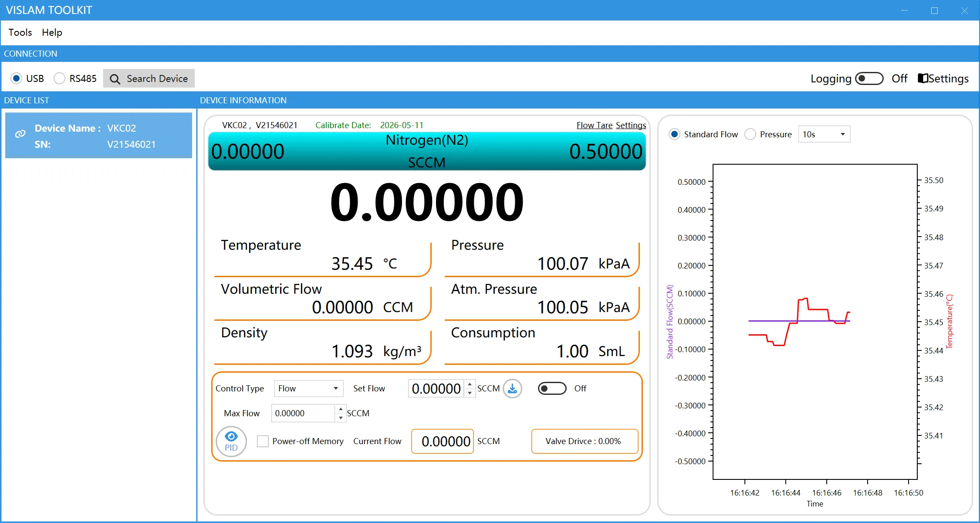
Task: Open device Settings link near Flow Tare
Action: [631, 125]
